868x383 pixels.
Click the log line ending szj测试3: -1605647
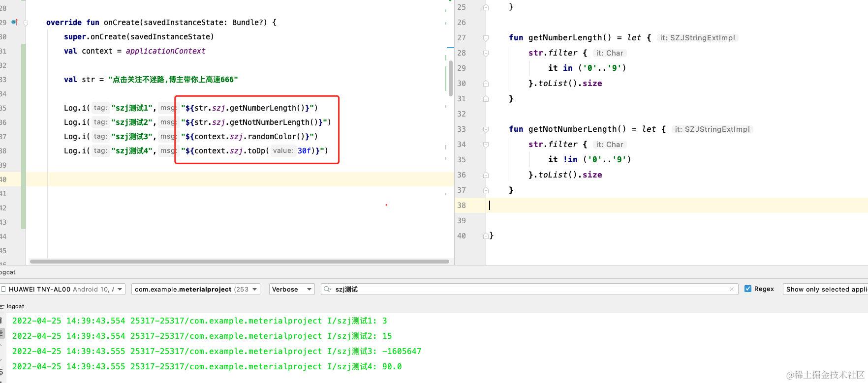pos(217,351)
